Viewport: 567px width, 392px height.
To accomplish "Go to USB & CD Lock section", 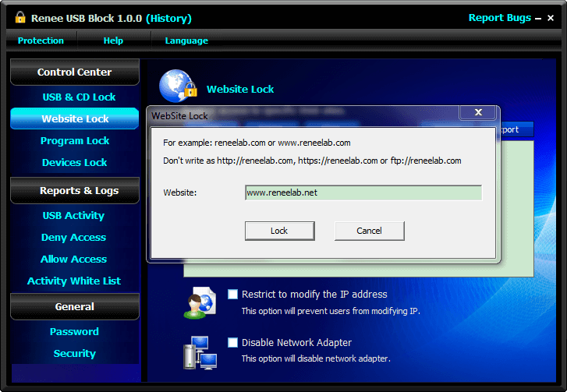I will pos(79,97).
